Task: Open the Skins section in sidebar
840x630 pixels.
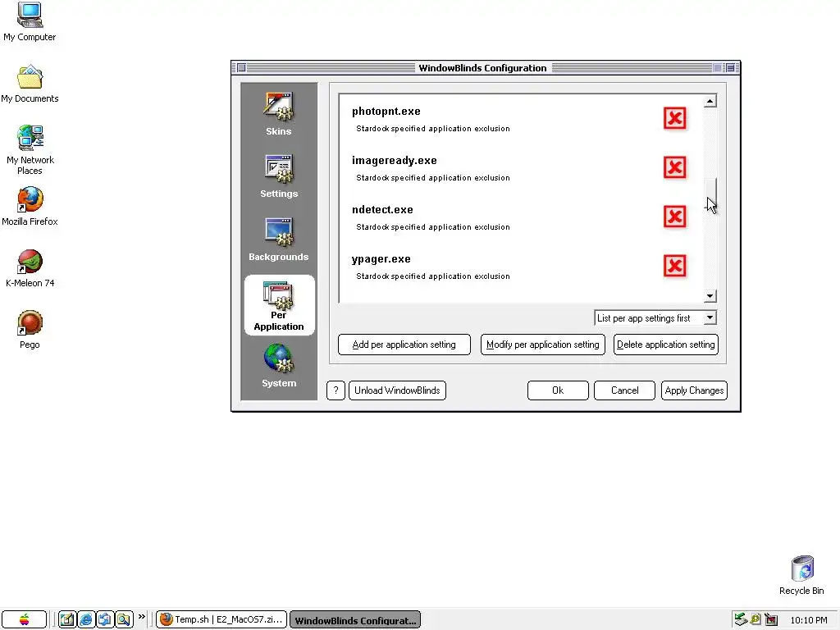Action: [x=279, y=113]
